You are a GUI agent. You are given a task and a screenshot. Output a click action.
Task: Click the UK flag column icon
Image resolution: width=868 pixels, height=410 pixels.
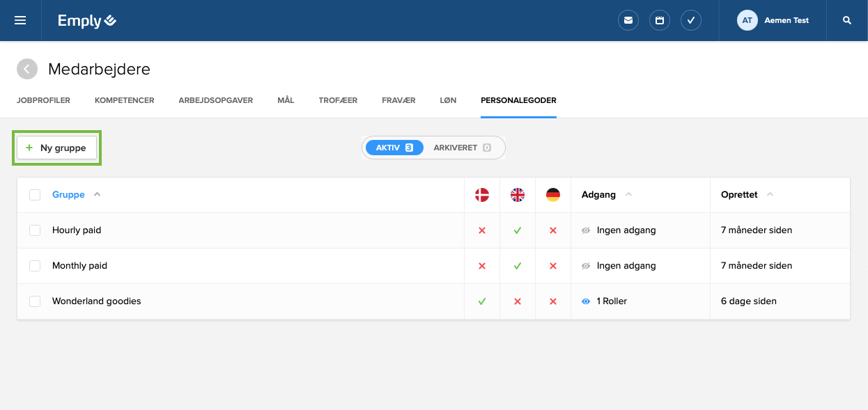click(518, 195)
